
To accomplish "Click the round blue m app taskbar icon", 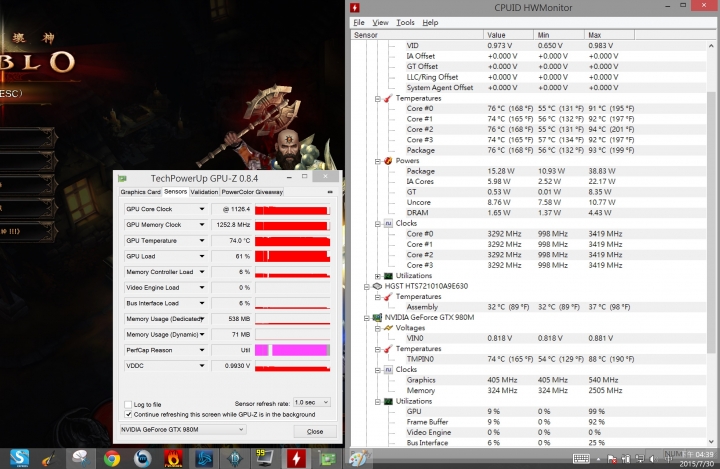I will [x=142, y=458].
